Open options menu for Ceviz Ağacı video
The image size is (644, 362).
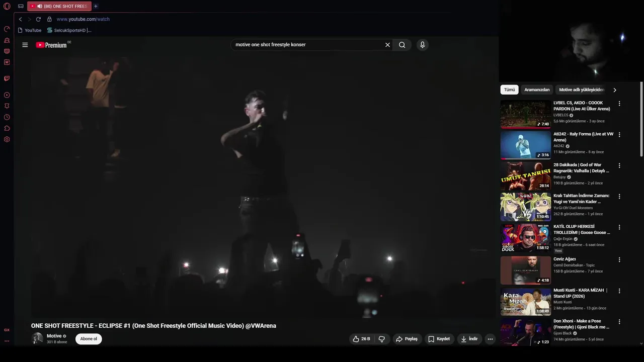coord(619,260)
